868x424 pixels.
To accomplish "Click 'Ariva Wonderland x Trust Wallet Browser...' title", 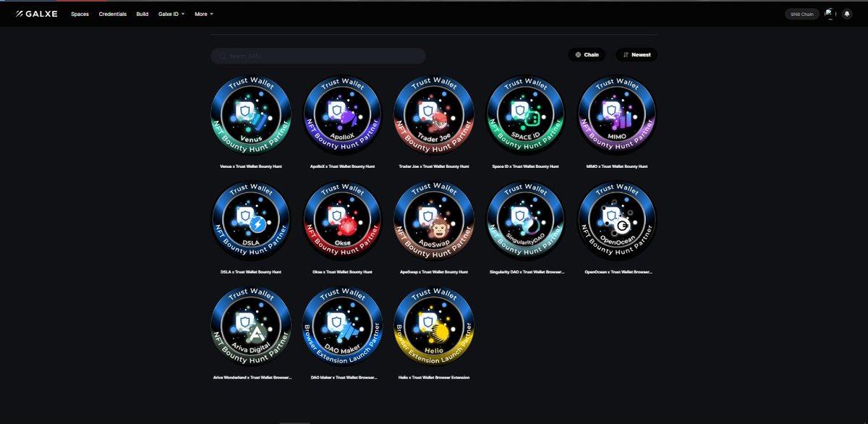I will (252, 377).
